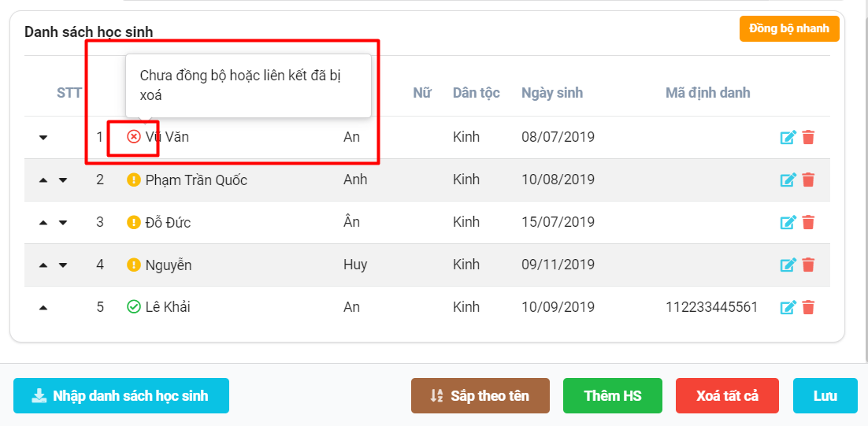Click the yellow warning icon beside Phạm Trần Quốc
The image size is (868, 426).
134,180
